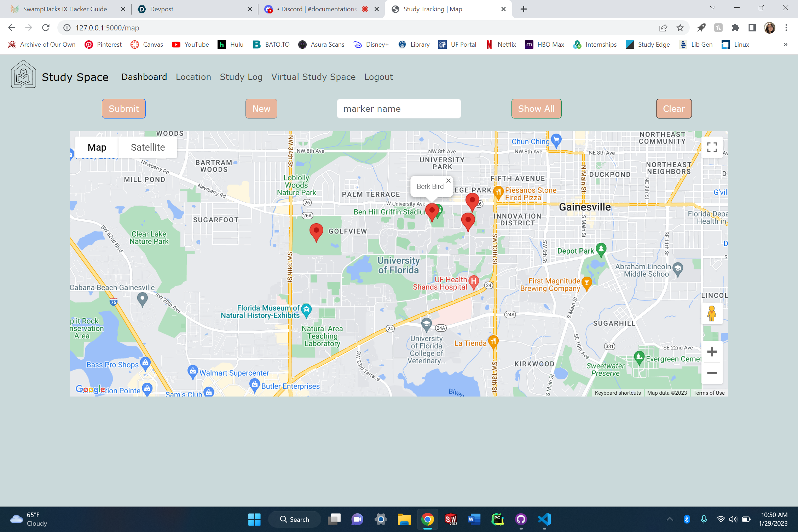The width and height of the screenshot is (798, 532).
Task: Open the Study Log nav item
Action: [241, 77]
